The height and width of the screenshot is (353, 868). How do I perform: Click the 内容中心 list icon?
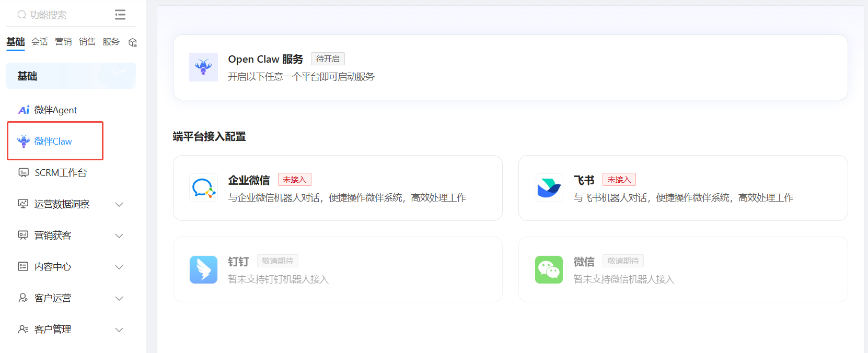[x=23, y=266]
